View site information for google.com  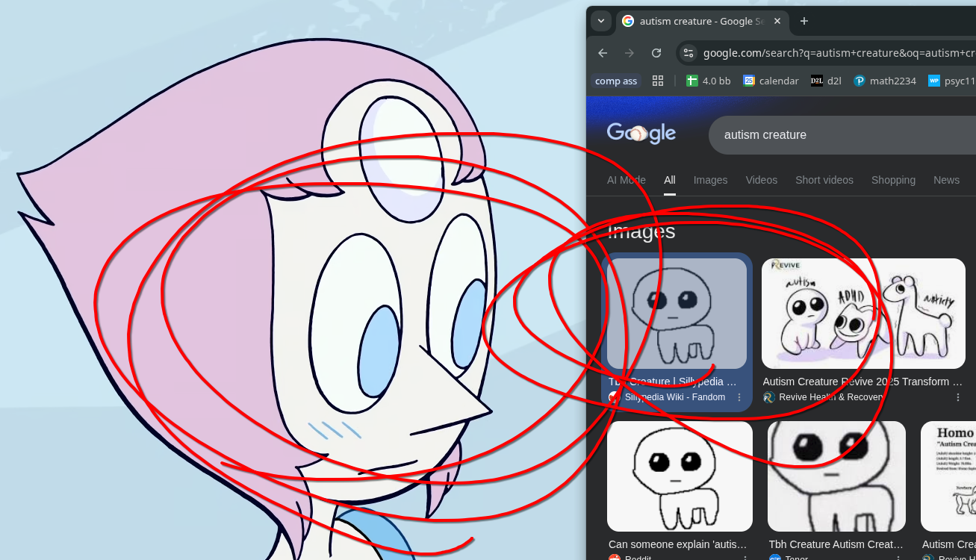coord(689,53)
